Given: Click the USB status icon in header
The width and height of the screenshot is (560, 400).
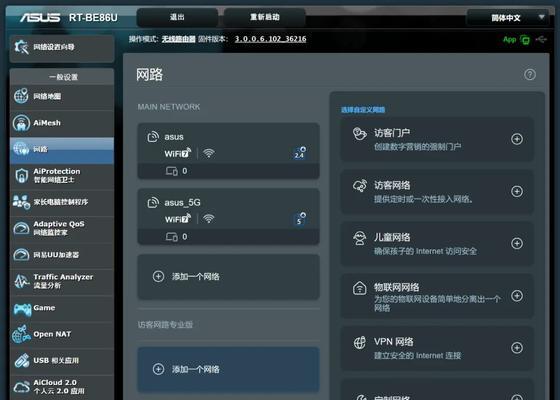Looking at the screenshot, I should pos(541,39).
